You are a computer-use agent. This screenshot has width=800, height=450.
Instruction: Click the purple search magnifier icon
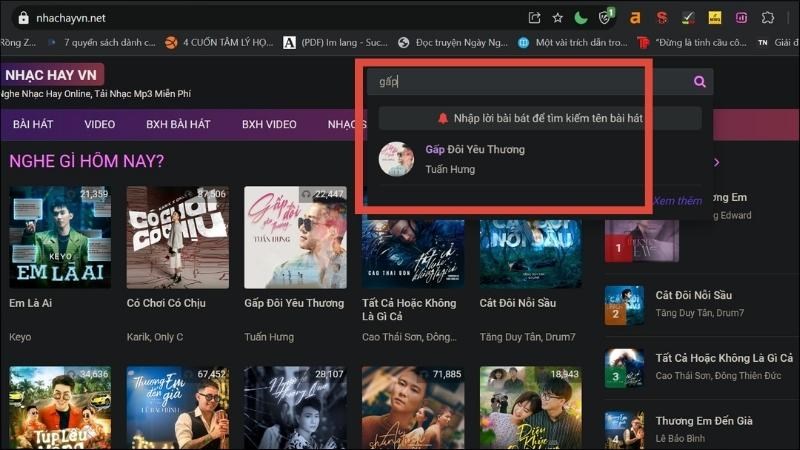coord(700,82)
